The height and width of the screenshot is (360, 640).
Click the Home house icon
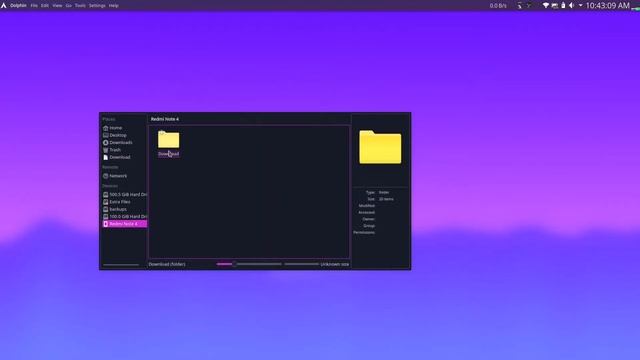(x=106, y=128)
